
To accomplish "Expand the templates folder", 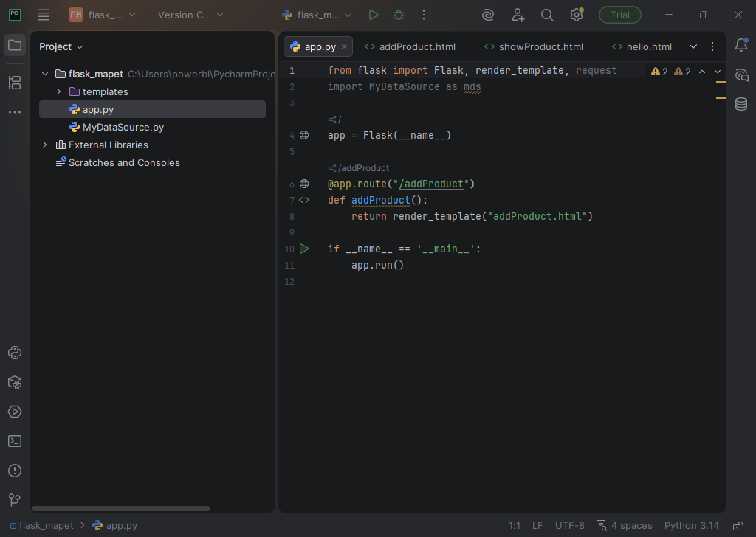I will (59, 91).
